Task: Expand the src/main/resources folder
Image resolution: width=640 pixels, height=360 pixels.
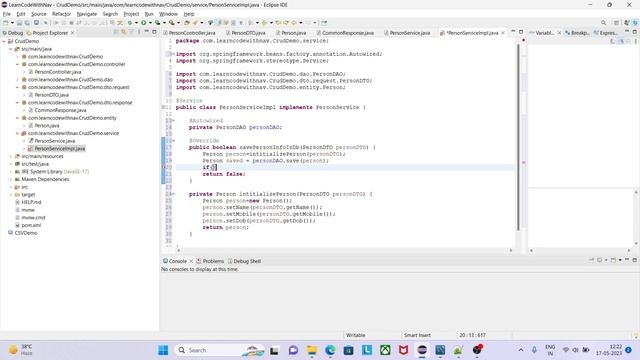Action: click(x=11, y=156)
